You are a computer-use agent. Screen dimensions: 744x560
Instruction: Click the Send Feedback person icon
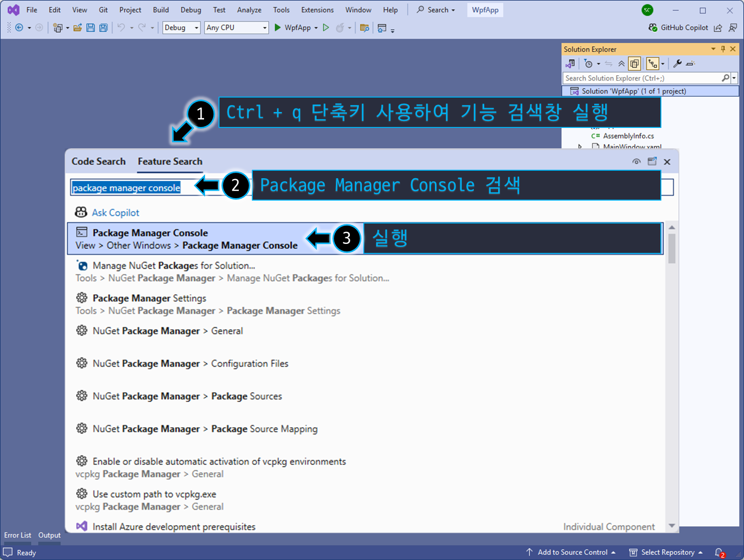(733, 28)
